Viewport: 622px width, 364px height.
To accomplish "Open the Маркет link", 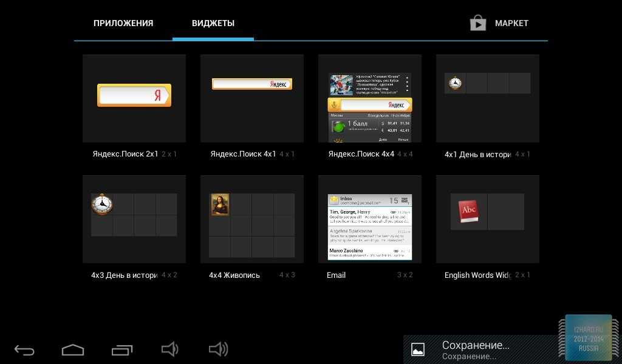I will pyautogui.click(x=511, y=23).
